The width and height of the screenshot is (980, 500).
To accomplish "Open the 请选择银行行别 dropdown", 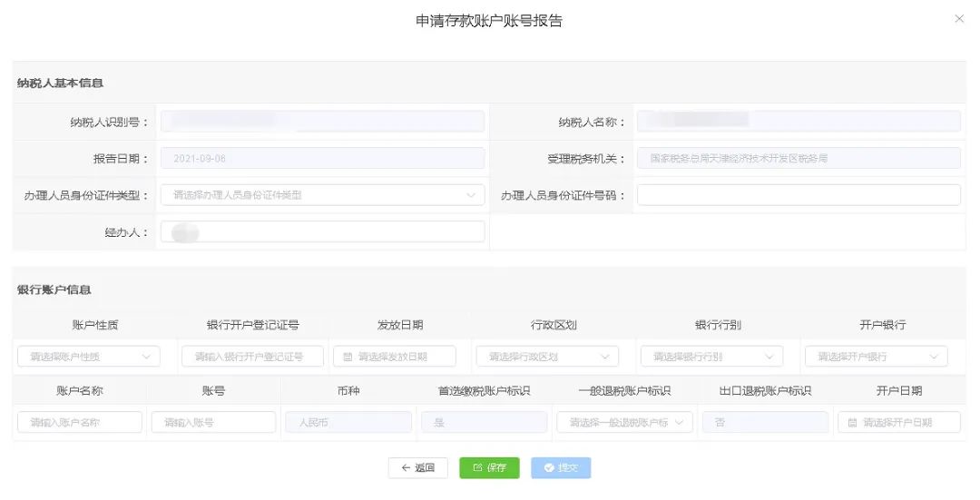I will (712, 357).
